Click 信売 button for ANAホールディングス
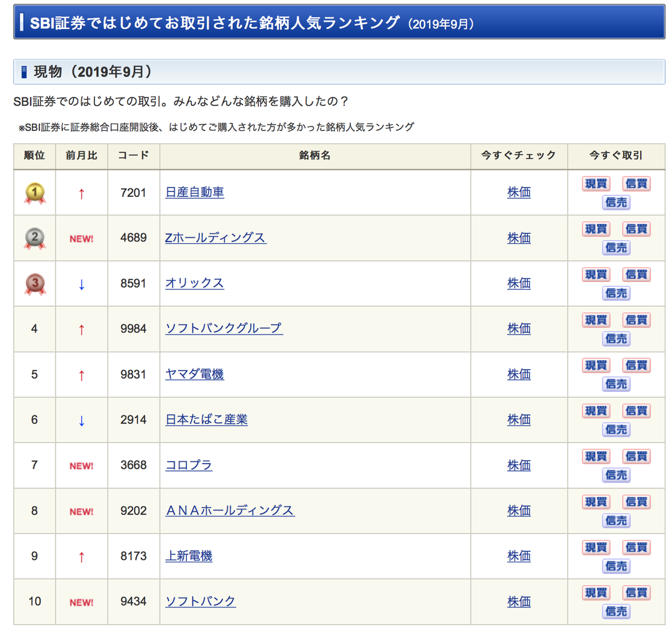This screenshot has height=632, width=672. [x=616, y=520]
